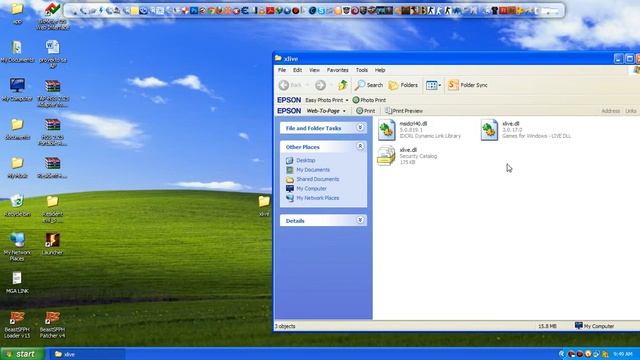Click the Back arrow button in Explorer
This screenshot has height=360, width=640.
point(284,85)
